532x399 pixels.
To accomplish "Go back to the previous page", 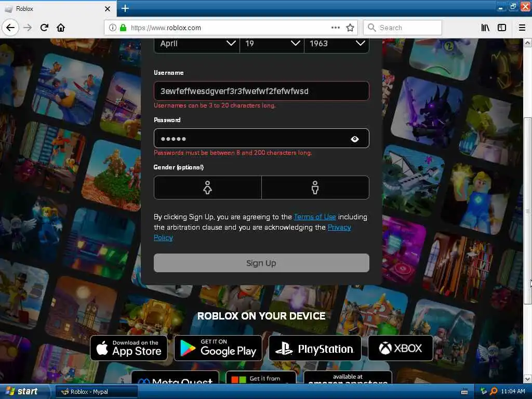I will pyautogui.click(x=10, y=28).
